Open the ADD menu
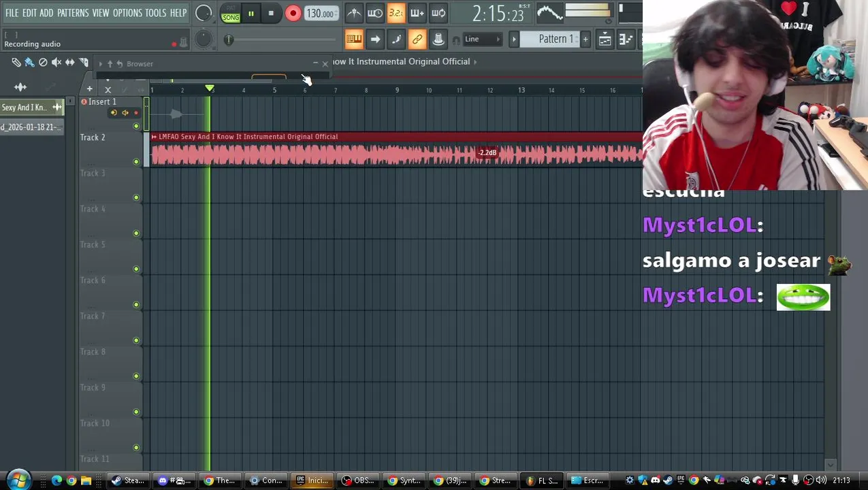 click(46, 13)
